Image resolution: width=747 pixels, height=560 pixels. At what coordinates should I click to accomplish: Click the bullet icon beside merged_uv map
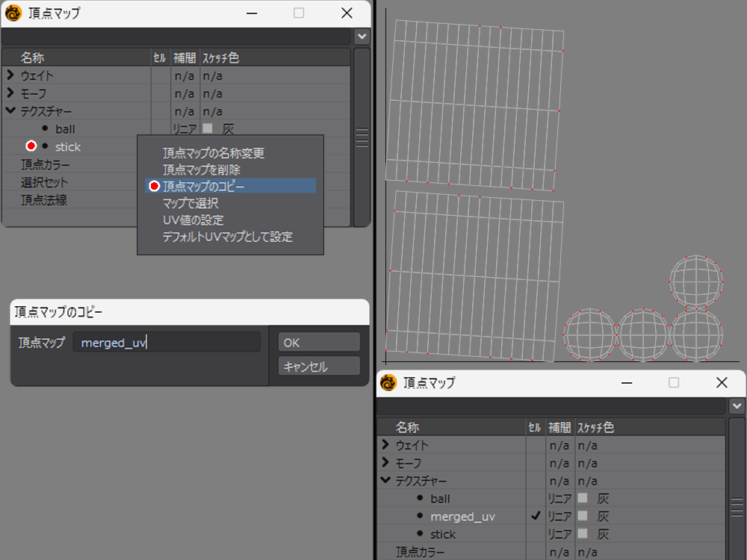click(x=420, y=516)
